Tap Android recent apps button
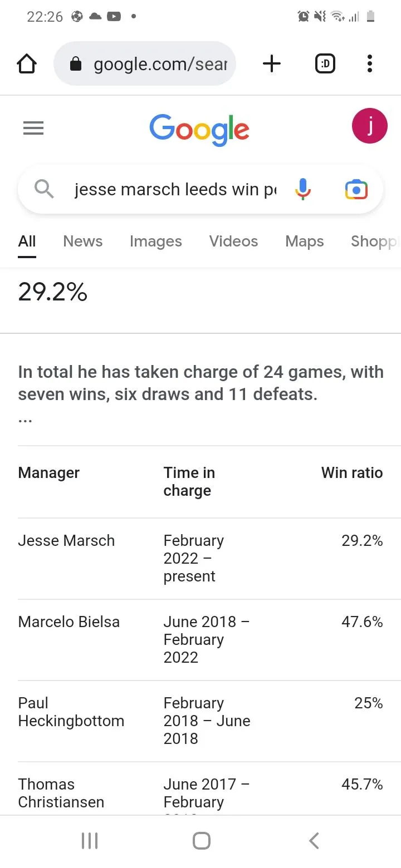Viewport: 401px width, 868px height. pyautogui.click(x=90, y=841)
